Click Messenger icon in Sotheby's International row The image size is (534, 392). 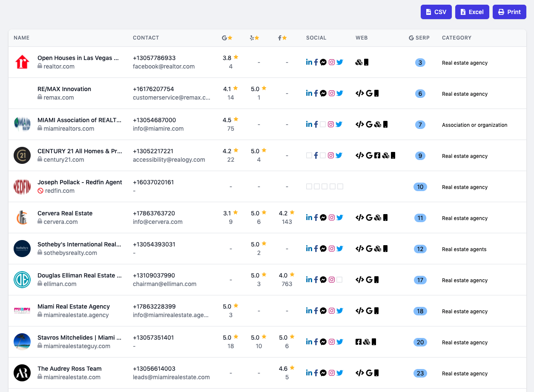(x=323, y=249)
